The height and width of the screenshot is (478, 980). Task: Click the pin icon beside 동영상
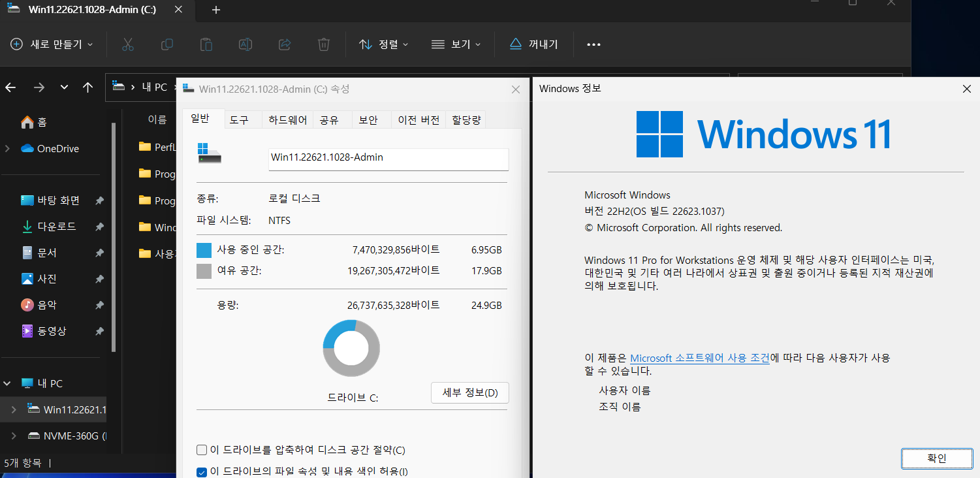(x=99, y=332)
